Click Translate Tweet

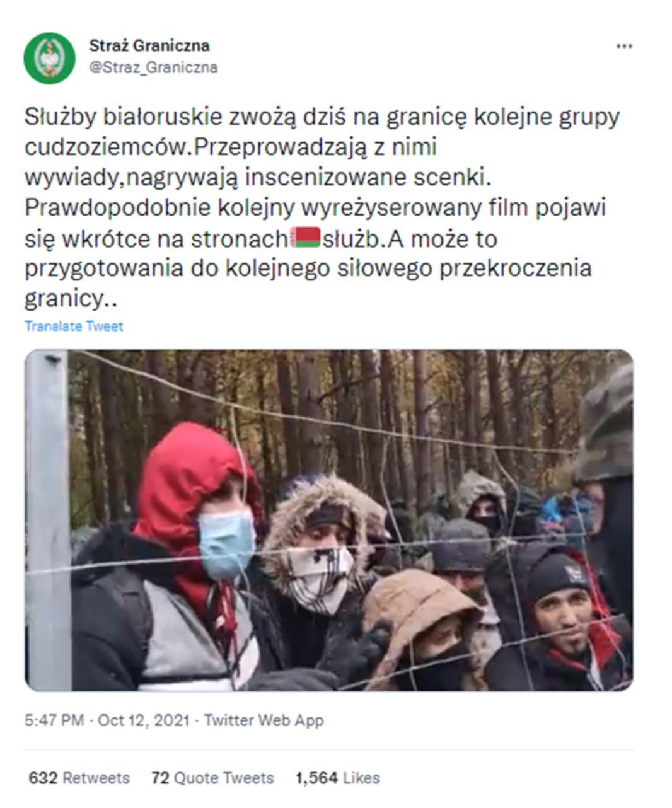coord(74,326)
